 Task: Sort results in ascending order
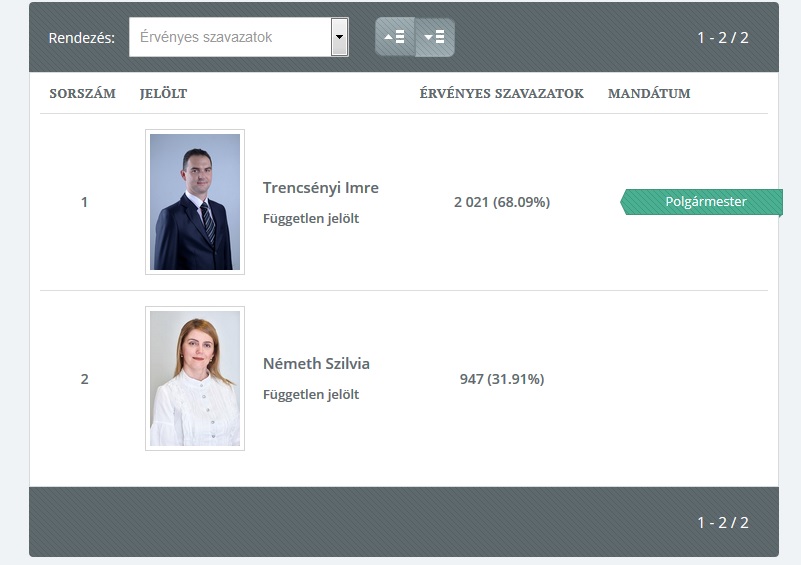coord(394,37)
